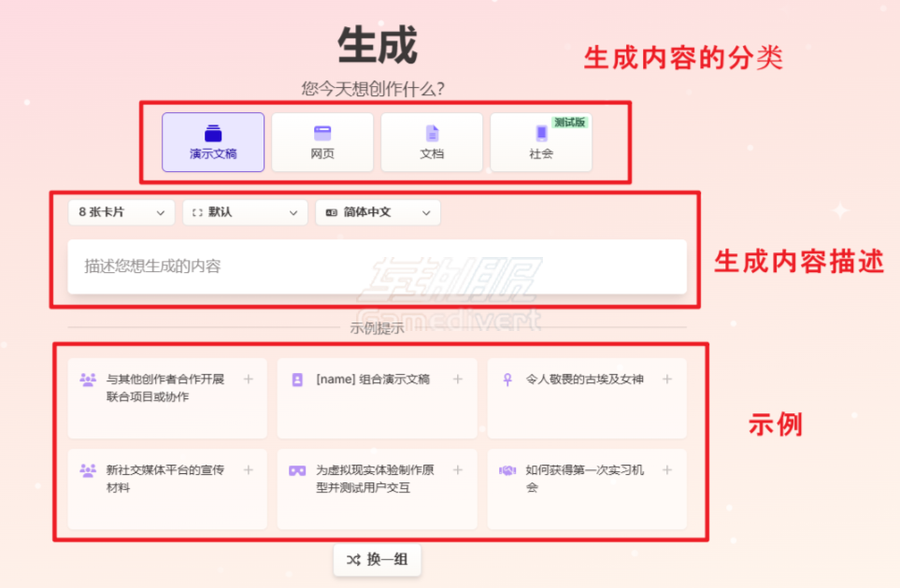Select the presentation icon on 演示文稿 card
The image size is (900, 588).
(213, 131)
